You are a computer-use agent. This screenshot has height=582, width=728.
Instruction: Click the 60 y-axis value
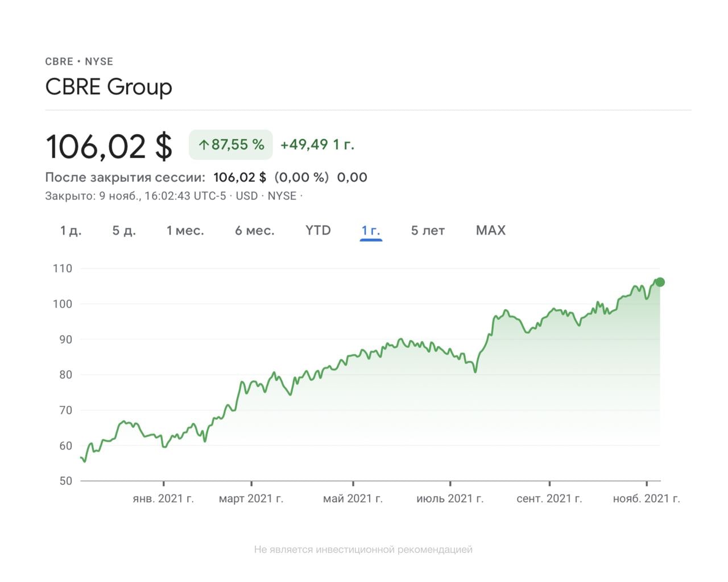click(x=65, y=446)
